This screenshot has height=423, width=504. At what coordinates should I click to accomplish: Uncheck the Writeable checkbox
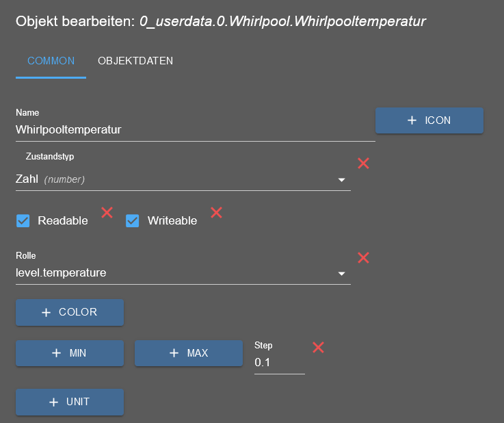[x=133, y=220]
